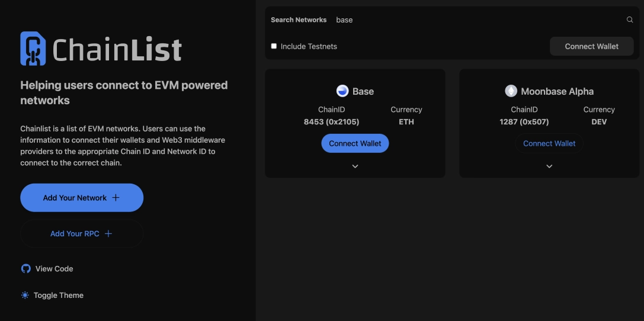Click the GitHub icon beside View Code
This screenshot has height=321, width=644.
[x=25, y=269]
